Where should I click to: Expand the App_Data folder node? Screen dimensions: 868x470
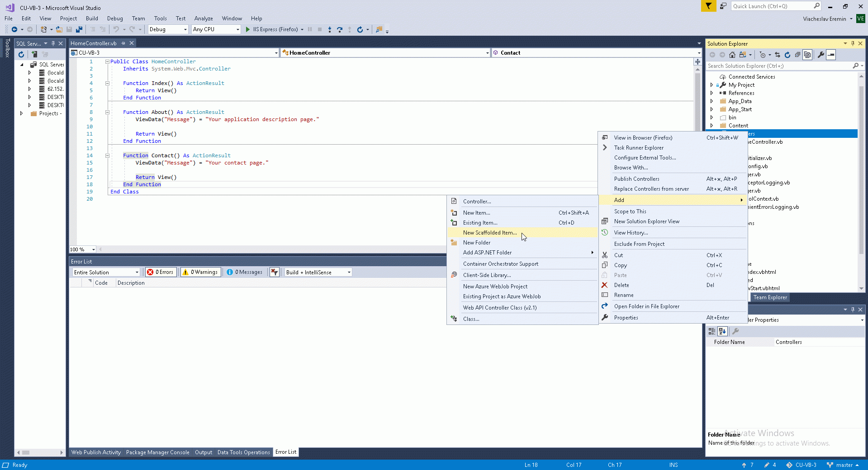tap(711, 101)
